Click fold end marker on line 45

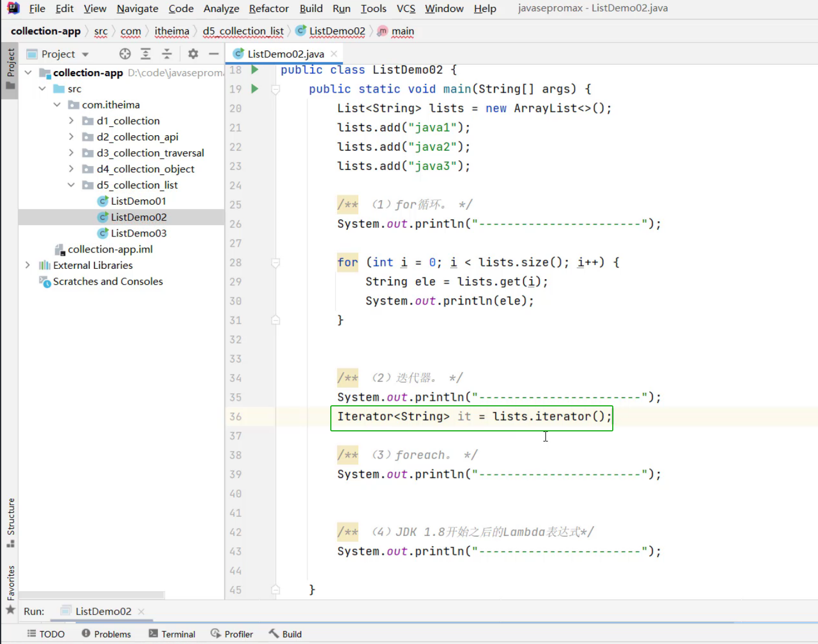point(276,589)
